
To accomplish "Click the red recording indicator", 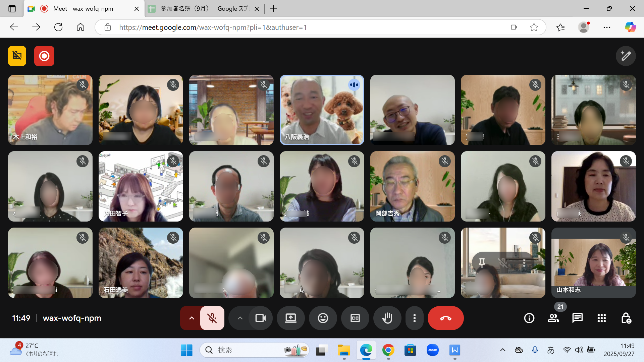I will [x=44, y=56].
